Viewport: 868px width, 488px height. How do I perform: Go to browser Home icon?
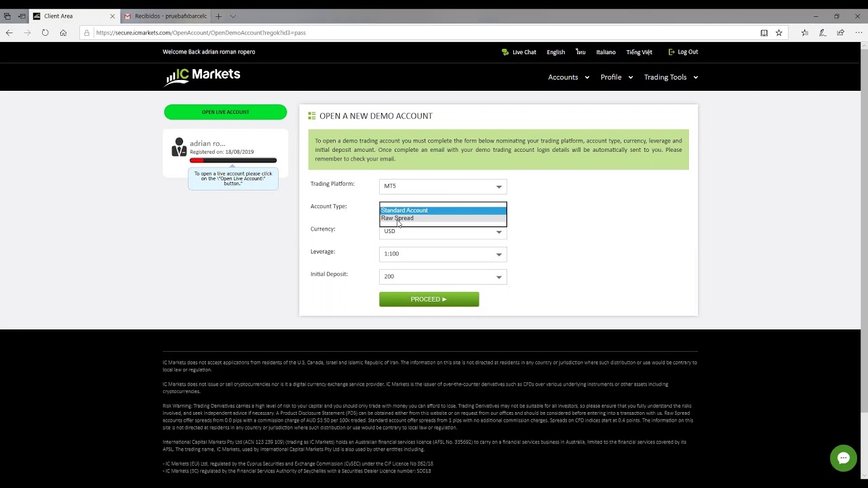(x=63, y=33)
